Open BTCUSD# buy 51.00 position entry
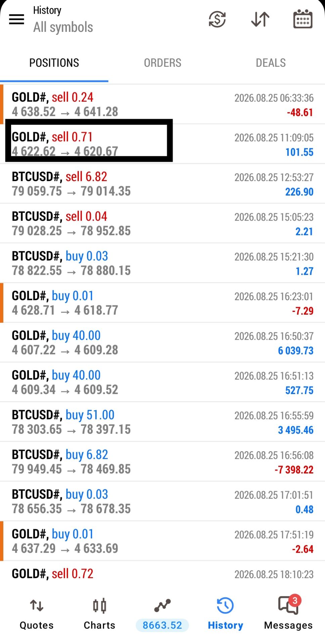Screen dimensions: 325x644 click(x=162, y=422)
